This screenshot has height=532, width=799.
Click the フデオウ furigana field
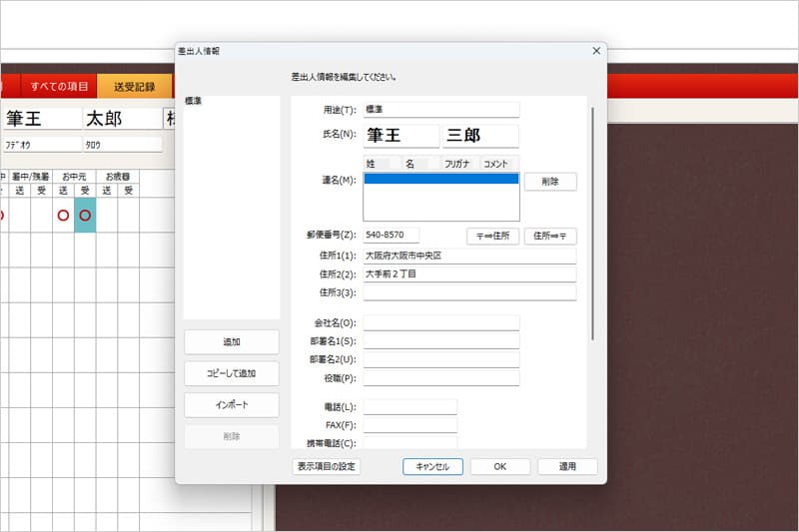[42, 145]
